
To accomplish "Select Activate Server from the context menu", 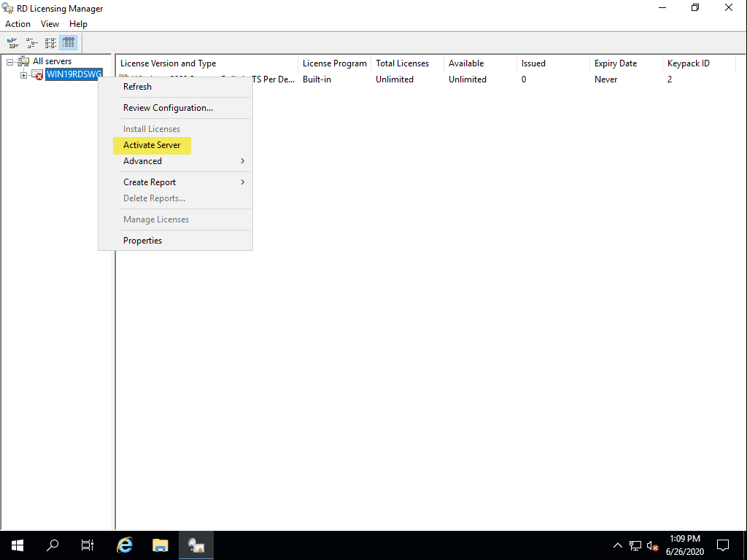I will pos(152,145).
